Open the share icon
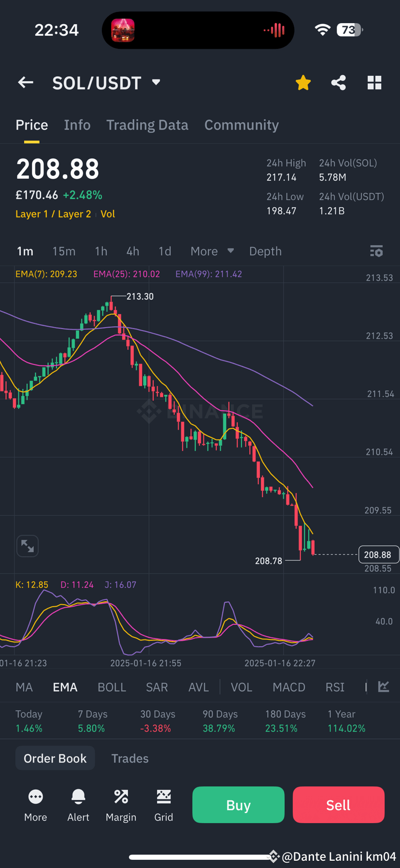Image resolution: width=400 pixels, height=868 pixels. pyautogui.click(x=339, y=83)
